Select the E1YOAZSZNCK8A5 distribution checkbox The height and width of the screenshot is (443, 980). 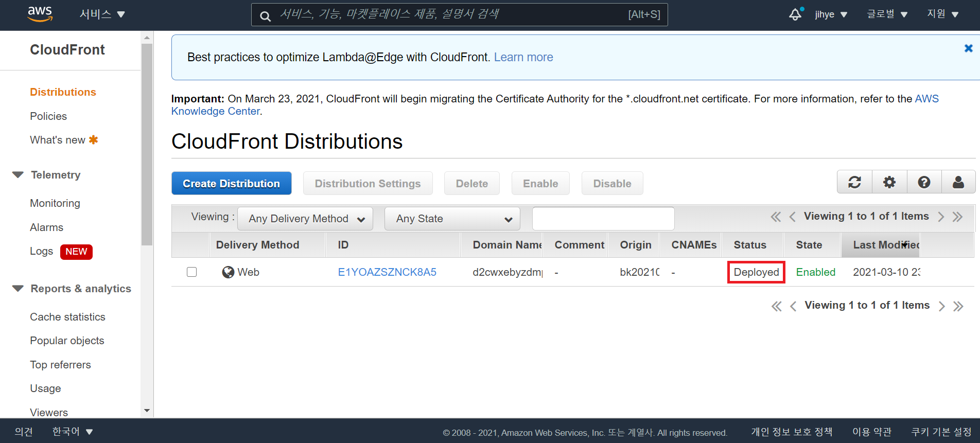pos(191,272)
